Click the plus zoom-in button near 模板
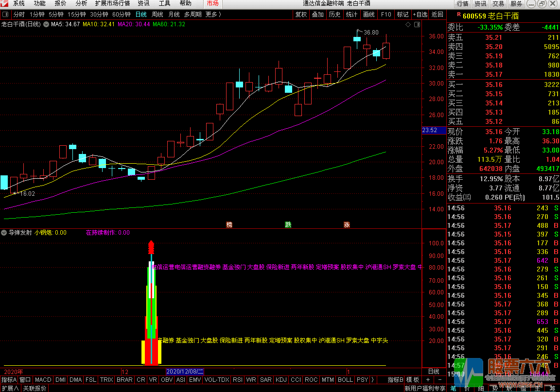This screenshot has height=392, width=560. 427,379
